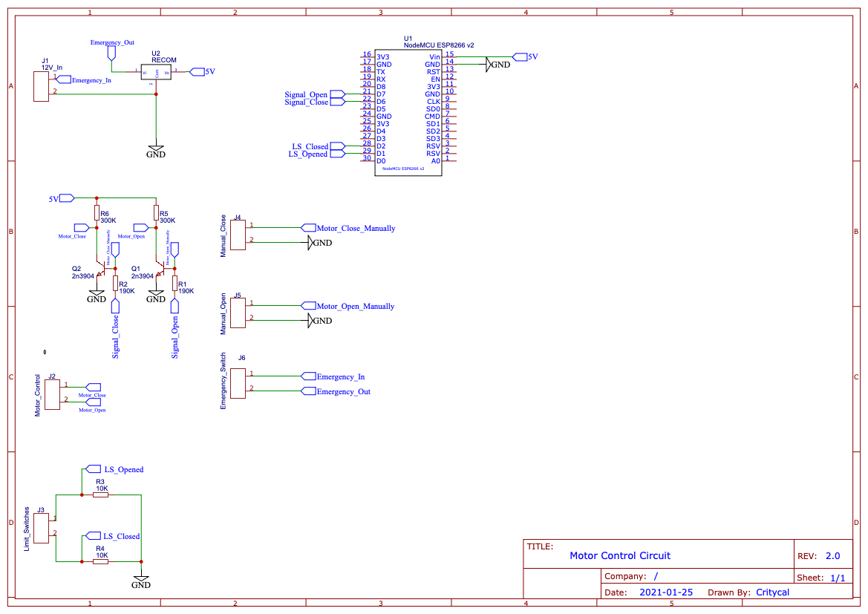Click the Drawn By Critycal field
The width and height of the screenshot is (868, 614).
757,592
